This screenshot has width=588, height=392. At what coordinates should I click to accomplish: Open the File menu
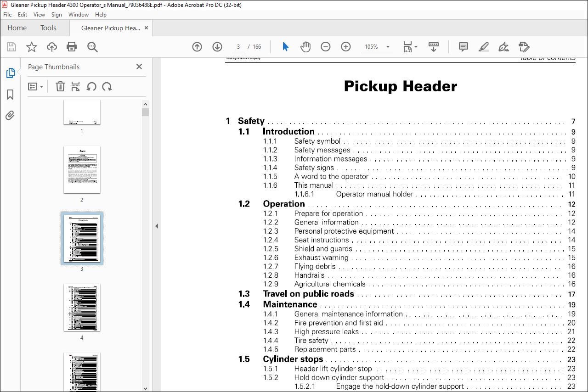click(x=7, y=15)
